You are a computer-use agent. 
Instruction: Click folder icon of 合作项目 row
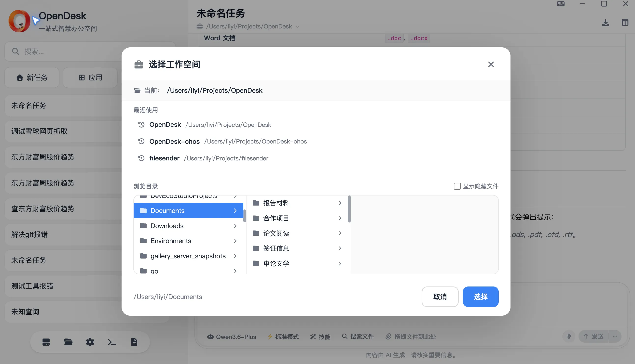[x=256, y=218]
